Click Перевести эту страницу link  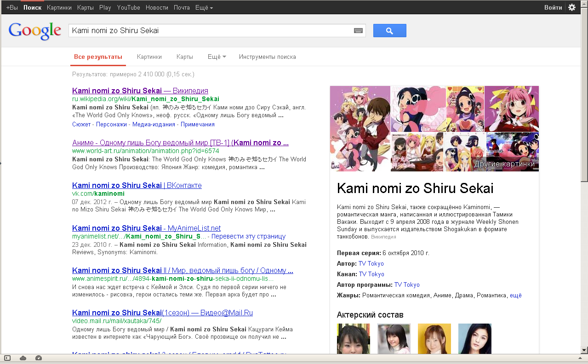point(248,237)
